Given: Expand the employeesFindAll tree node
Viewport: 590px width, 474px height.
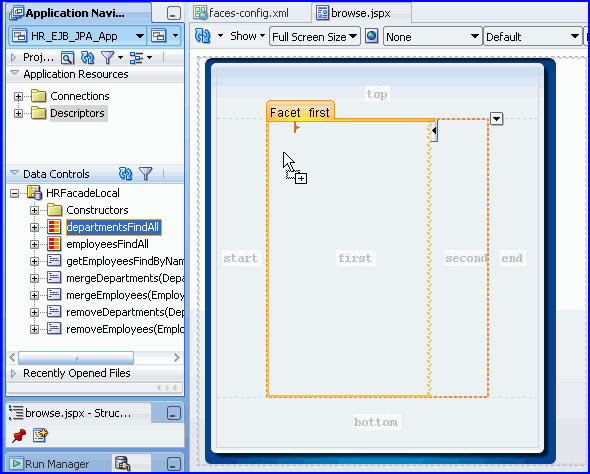Looking at the screenshot, I should pos(34,245).
